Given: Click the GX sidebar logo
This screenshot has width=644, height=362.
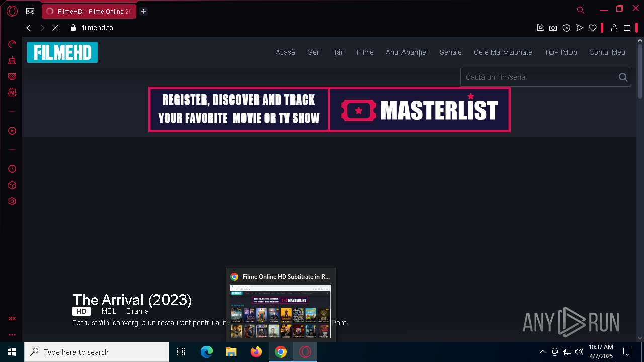Looking at the screenshot, I should pyautogui.click(x=12, y=318).
